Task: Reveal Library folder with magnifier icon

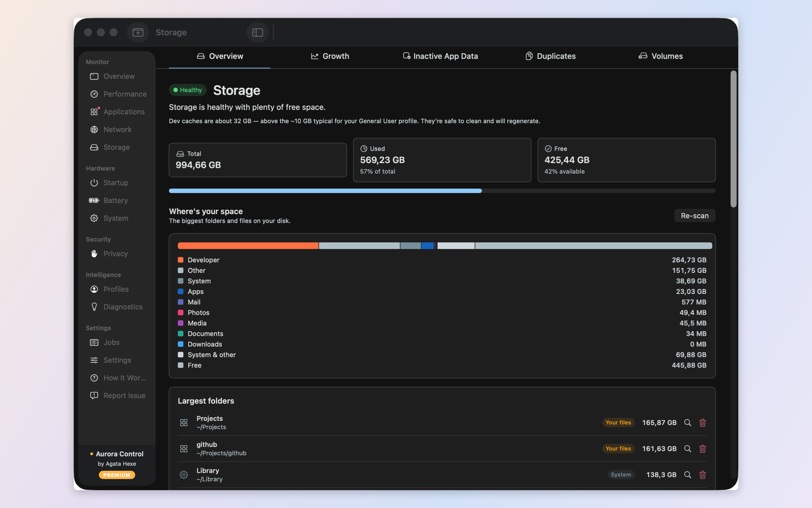Action: tap(688, 475)
